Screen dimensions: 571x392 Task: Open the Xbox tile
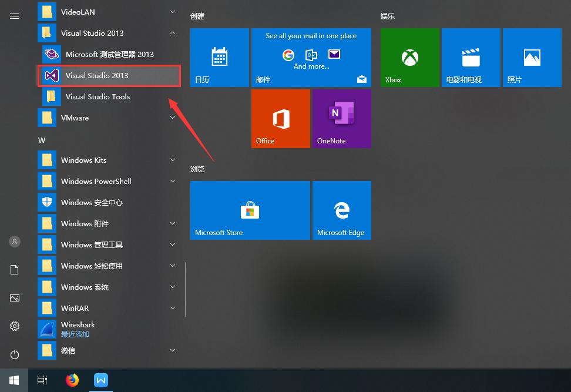click(x=409, y=57)
